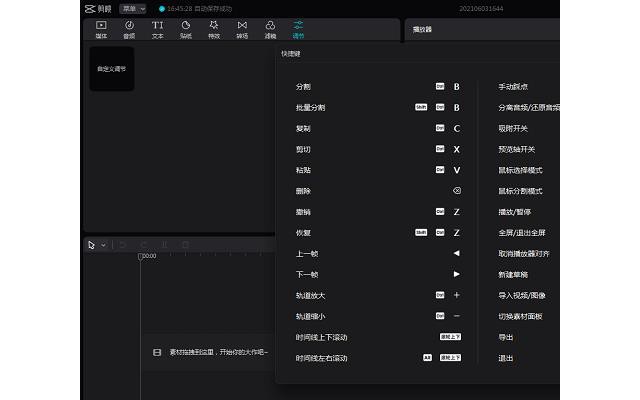The height and width of the screenshot is (400, 640).
Task: Click the 吸附开关 shortcut entry
Action: [513, 128]
